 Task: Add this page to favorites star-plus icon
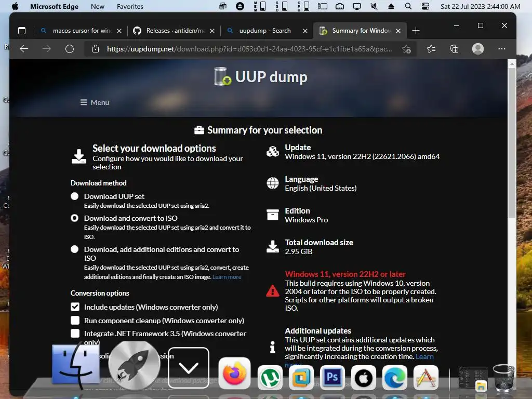click(406, 49)
